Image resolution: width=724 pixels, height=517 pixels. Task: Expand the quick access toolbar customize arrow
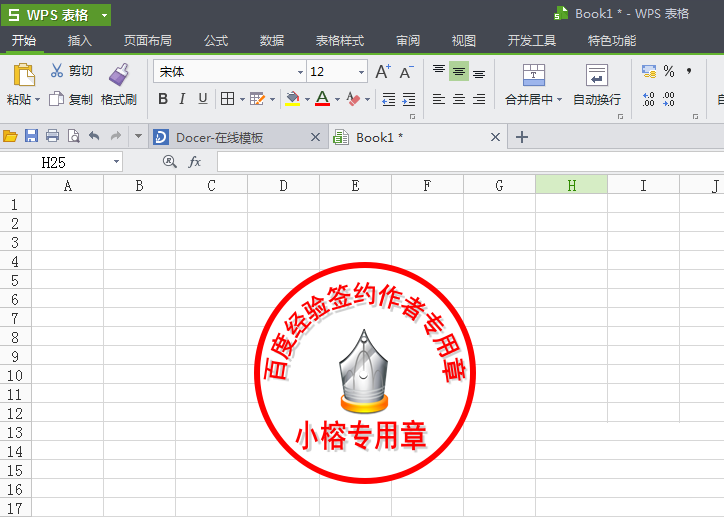pyautogui.click(x=138, y=136)
